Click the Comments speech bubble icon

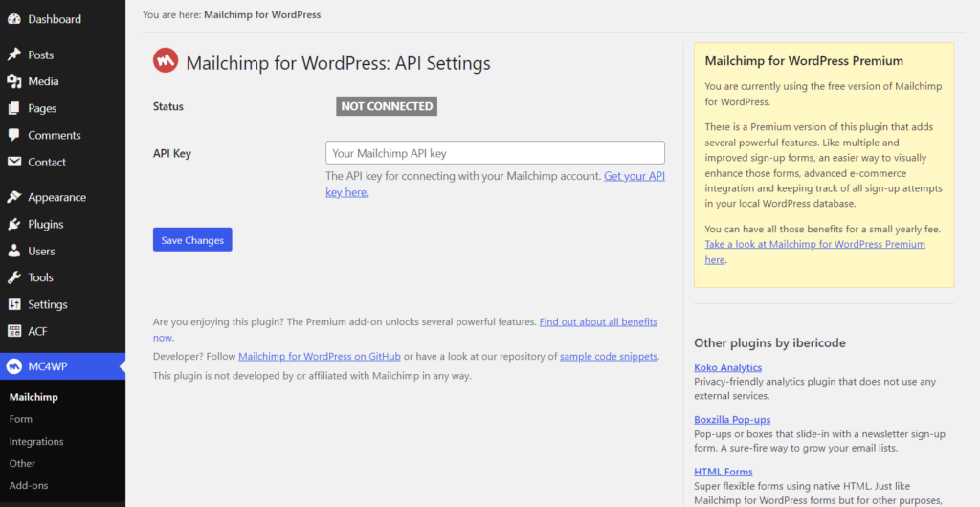(x=13, y=136)
